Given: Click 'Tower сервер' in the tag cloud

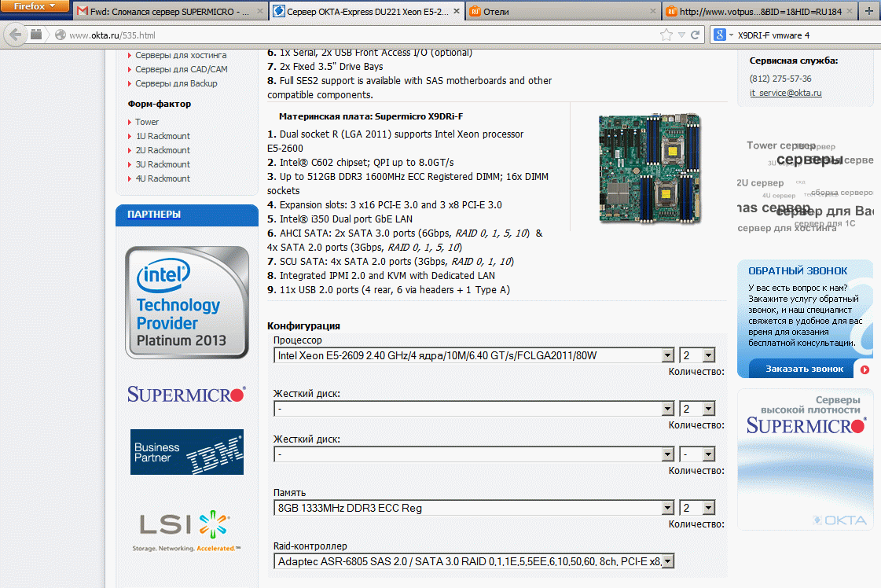Looking at the screenshot, I should (x=780, y=145).
